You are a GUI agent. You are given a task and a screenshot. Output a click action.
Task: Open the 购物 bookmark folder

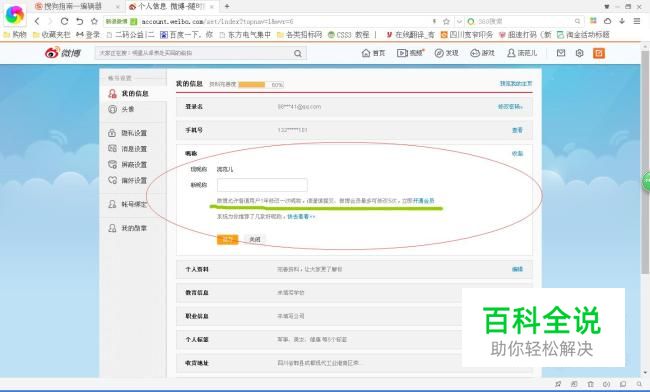pos(15,35)
